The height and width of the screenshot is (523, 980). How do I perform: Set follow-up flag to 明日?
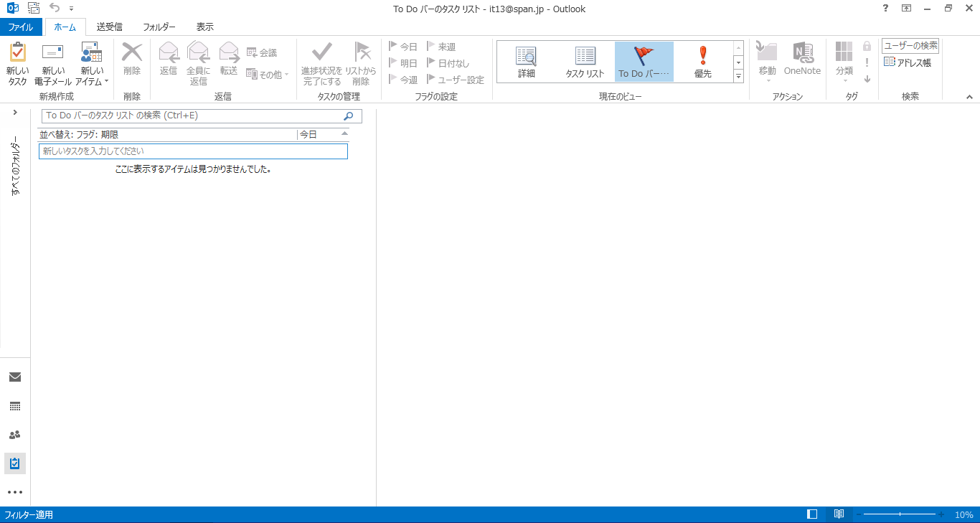403,63
